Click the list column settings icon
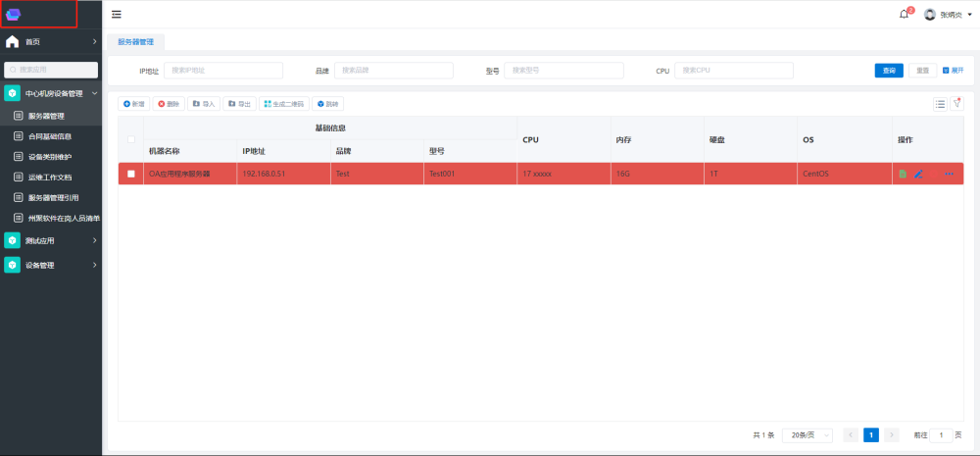 coord(940,103)
